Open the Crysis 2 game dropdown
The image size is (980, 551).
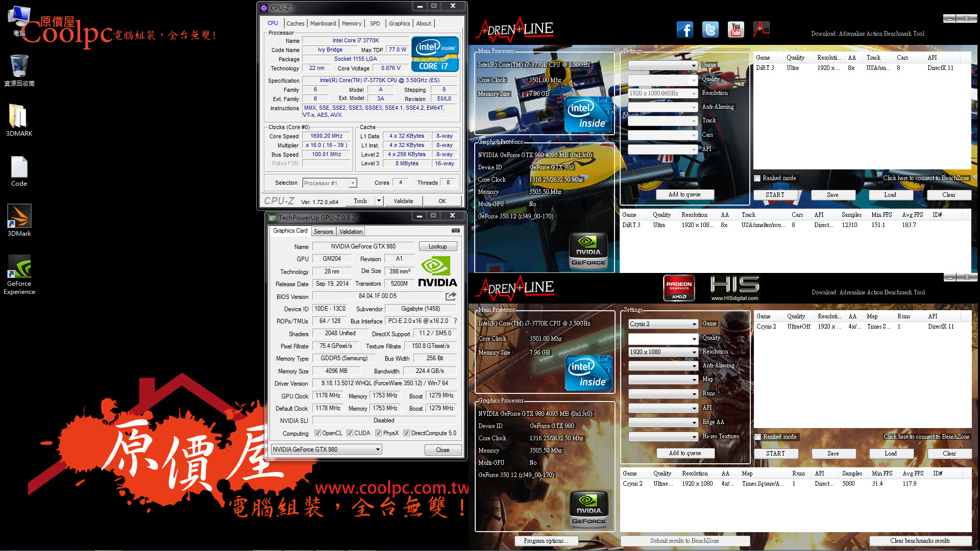click(663, 324)
